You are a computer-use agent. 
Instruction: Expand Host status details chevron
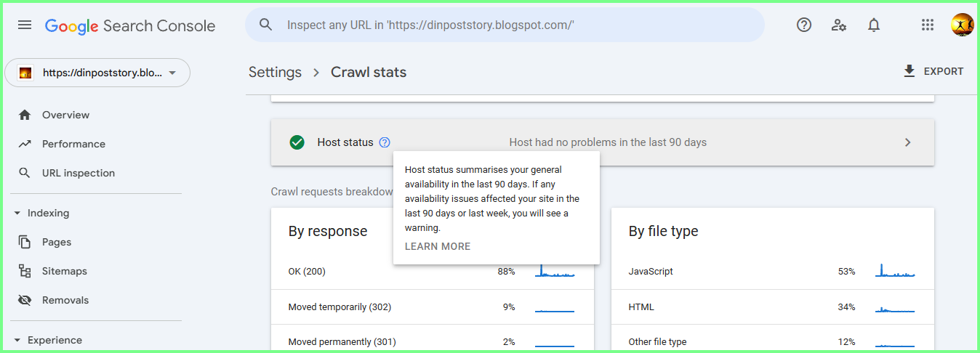[907, 142]
